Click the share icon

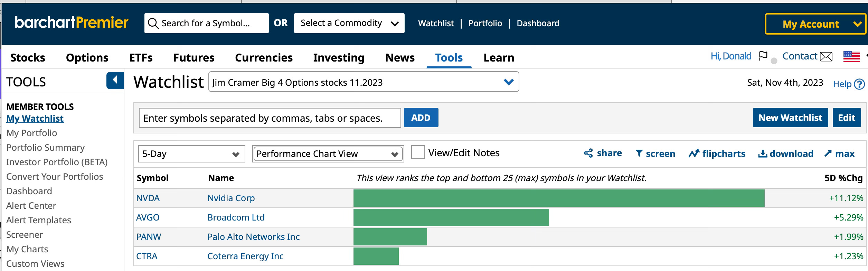(x=588, y=153)
